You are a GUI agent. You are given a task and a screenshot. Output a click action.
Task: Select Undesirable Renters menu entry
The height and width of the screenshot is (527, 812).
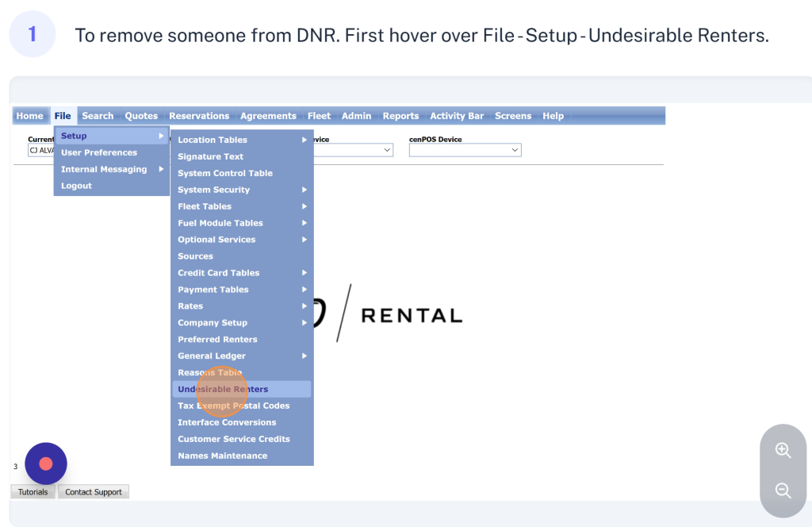[223, 389]
